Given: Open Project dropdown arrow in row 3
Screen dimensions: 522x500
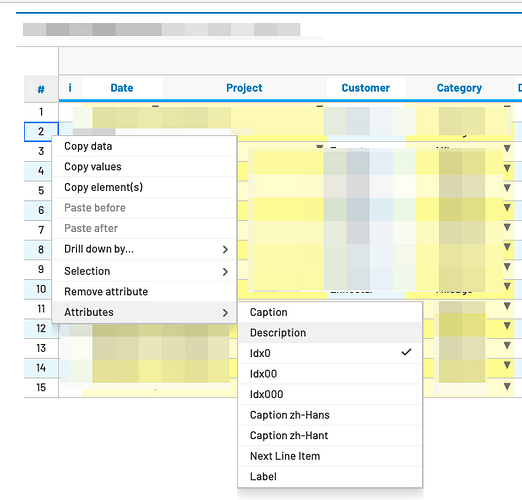Looking at the screenshot, I should (x=319, y=147).
